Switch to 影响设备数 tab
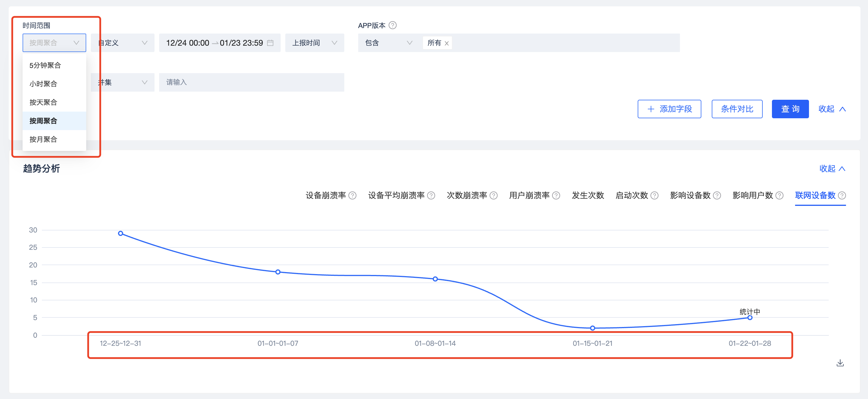Viewport: 868px width, 399px height. [690, 195]
